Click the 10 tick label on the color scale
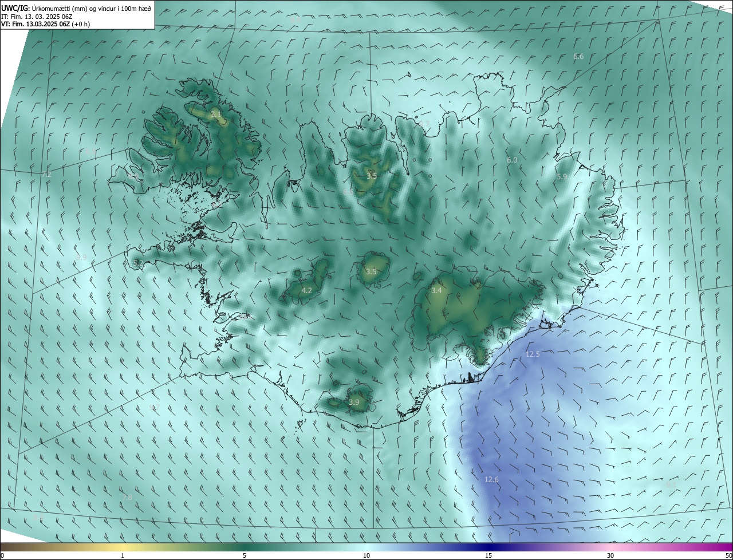This screenshot has height=560, width=733. tap(366, 556)
